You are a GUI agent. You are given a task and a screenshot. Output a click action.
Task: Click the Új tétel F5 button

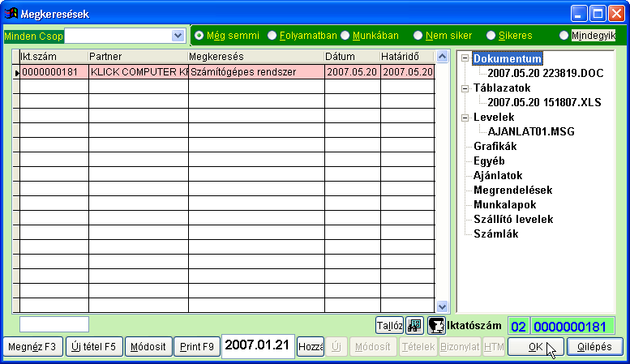click(x=93, y=346)
